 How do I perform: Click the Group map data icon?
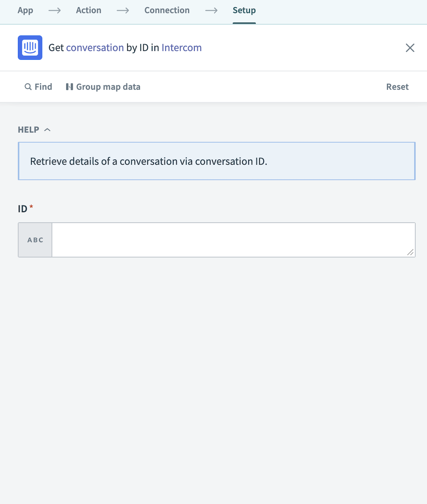click(69, 87)
